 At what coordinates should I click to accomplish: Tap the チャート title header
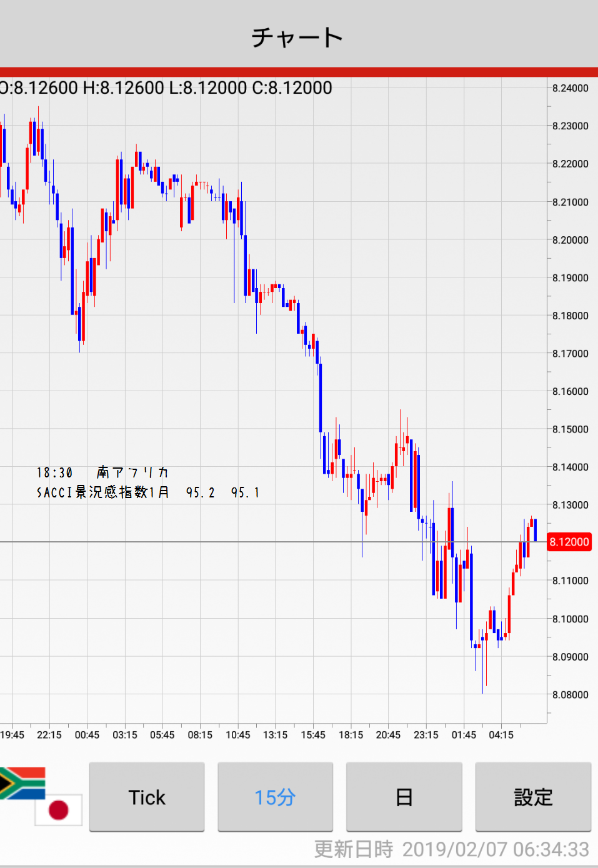297,37
